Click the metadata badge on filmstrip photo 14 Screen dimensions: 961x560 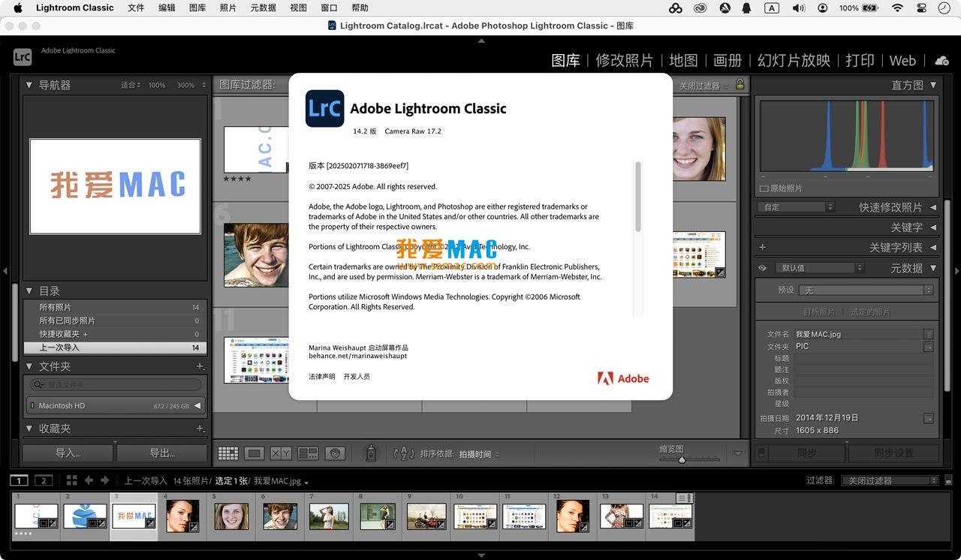pos(683,498)
